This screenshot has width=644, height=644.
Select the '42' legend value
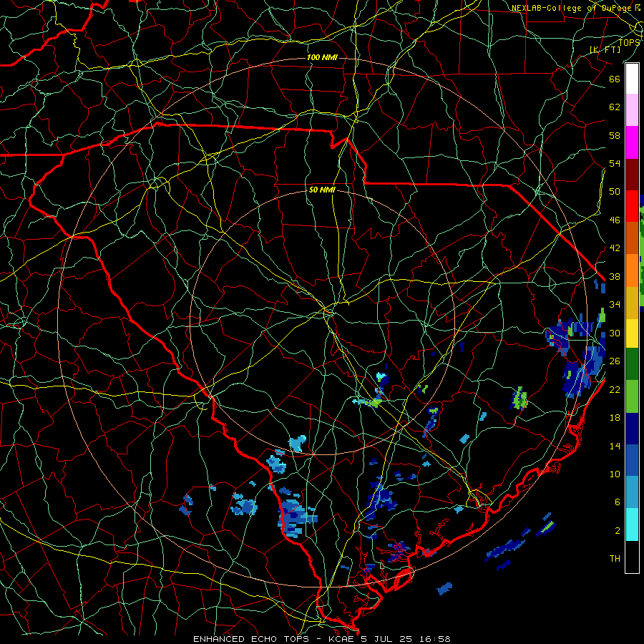[615, 248]
